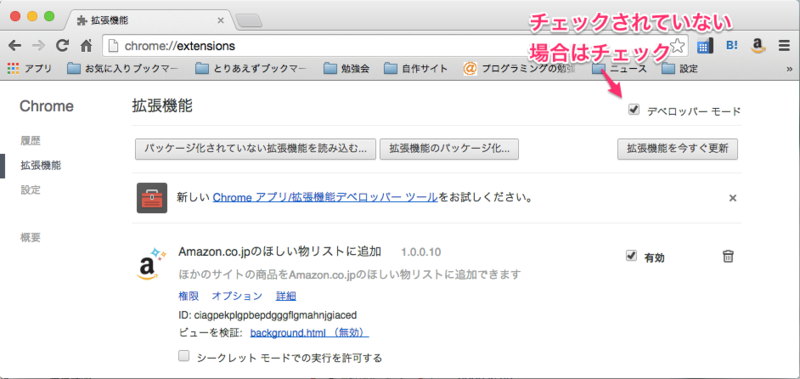Focus the chrome://extensions address bar

tap(395, 46)
